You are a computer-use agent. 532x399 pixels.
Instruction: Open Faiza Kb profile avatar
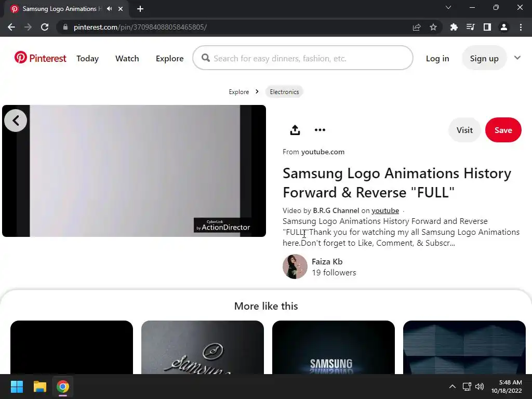pyautogui.click(x=295, y=267)
